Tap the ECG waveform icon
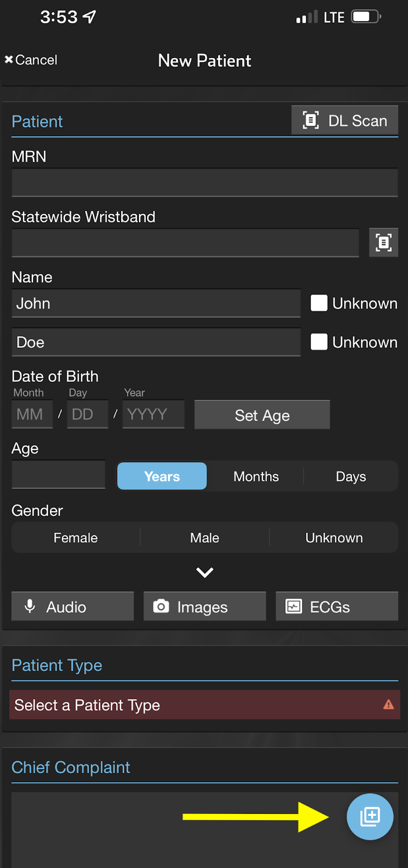 click(294, 606)
